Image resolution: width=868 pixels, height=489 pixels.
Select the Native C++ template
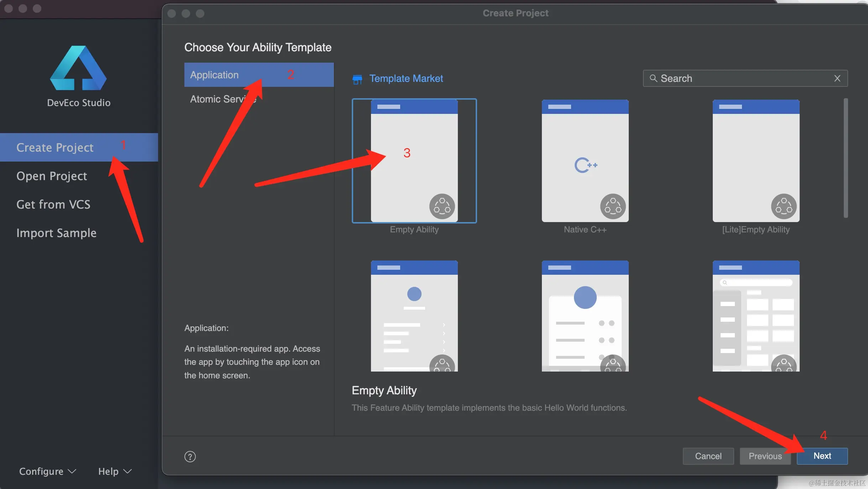[x=585, y=161]
